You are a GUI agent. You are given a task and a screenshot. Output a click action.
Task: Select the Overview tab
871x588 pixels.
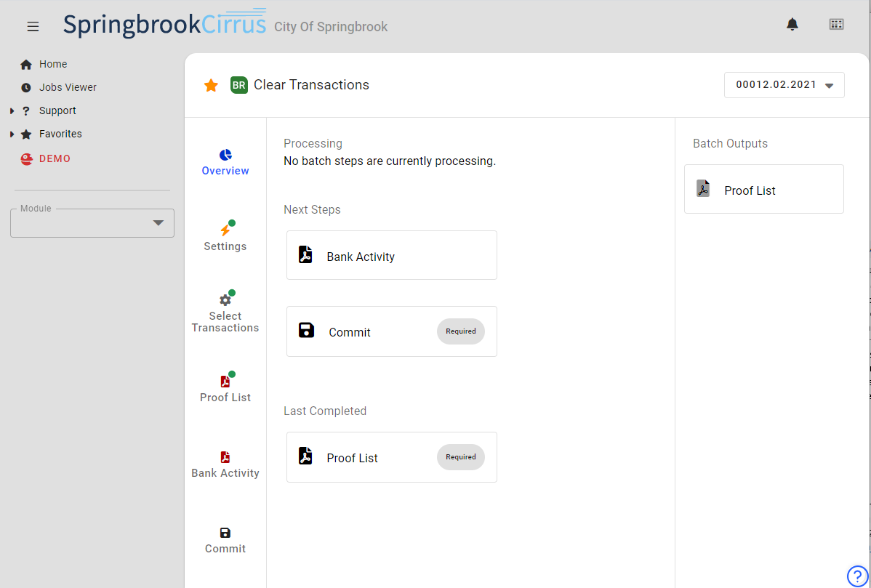(x=225, y=162)
